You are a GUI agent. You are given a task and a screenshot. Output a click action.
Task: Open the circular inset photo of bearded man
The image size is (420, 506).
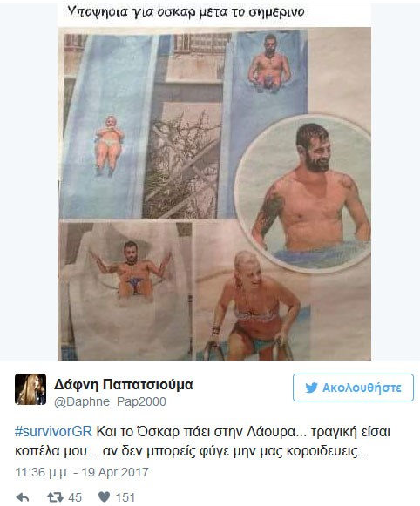302,192
